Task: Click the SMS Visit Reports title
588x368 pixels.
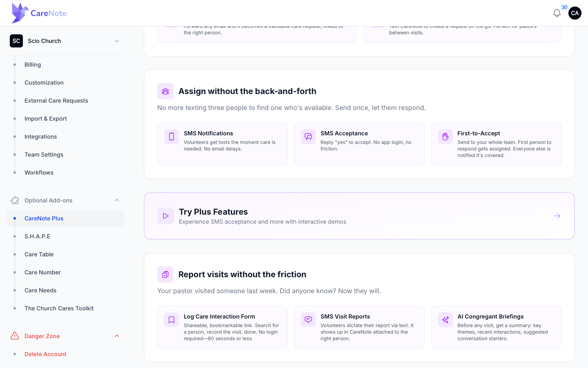Action: [x=345, y=316]
